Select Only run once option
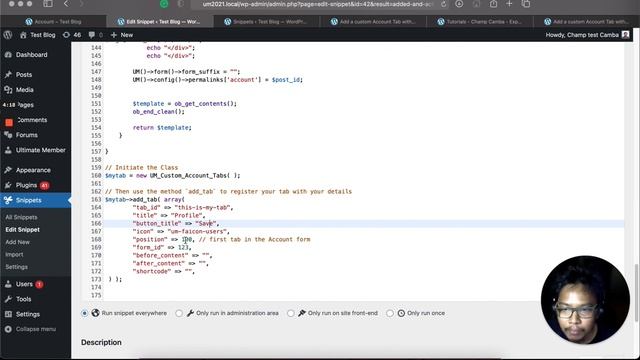This screenshot has width=640, height=360. [390, 313]
